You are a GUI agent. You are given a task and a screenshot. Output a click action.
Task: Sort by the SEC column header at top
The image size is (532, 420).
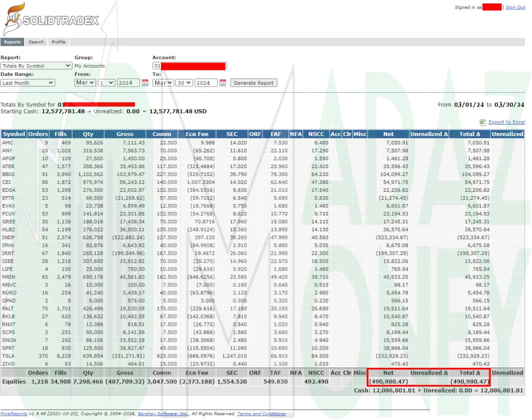point(232,134)
